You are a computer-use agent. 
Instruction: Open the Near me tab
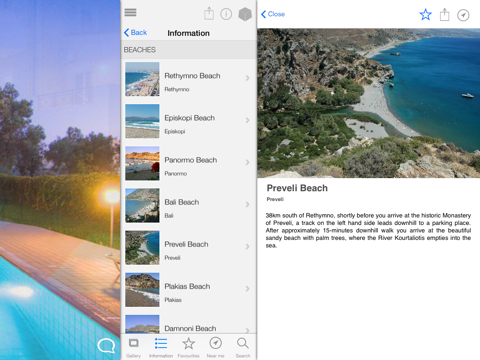tap(216, 347)
